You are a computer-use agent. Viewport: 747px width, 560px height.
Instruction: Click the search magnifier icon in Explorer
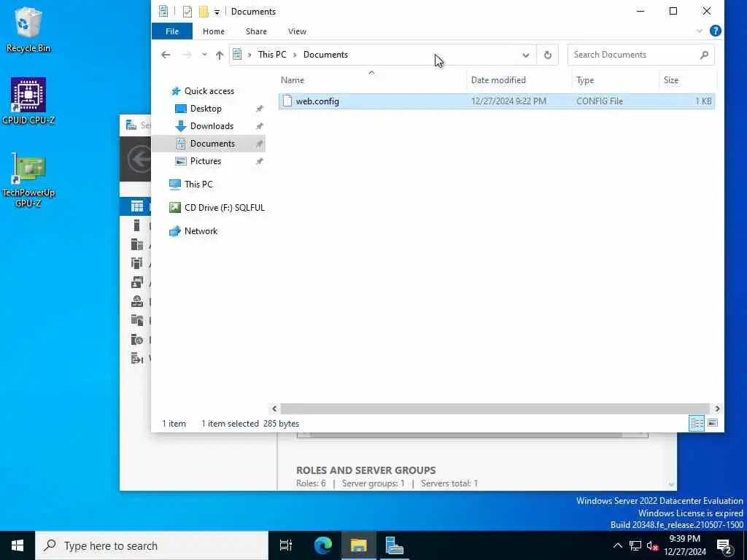704,55
